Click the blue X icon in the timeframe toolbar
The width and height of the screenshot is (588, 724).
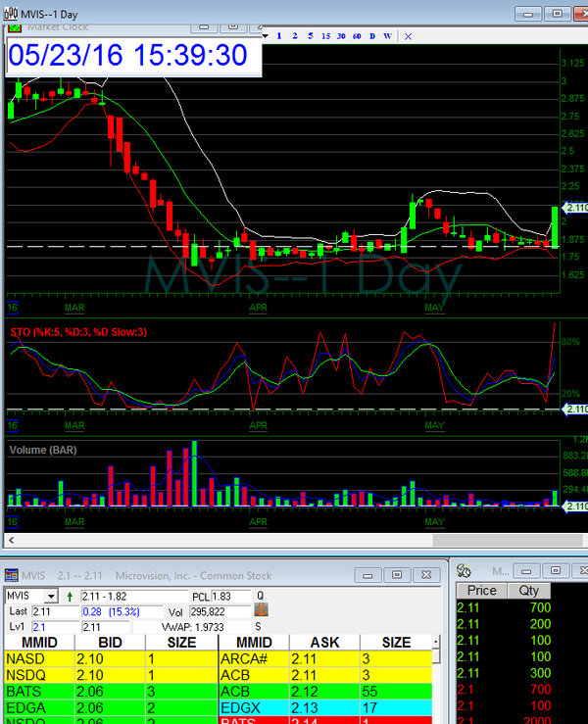[408, 36]
